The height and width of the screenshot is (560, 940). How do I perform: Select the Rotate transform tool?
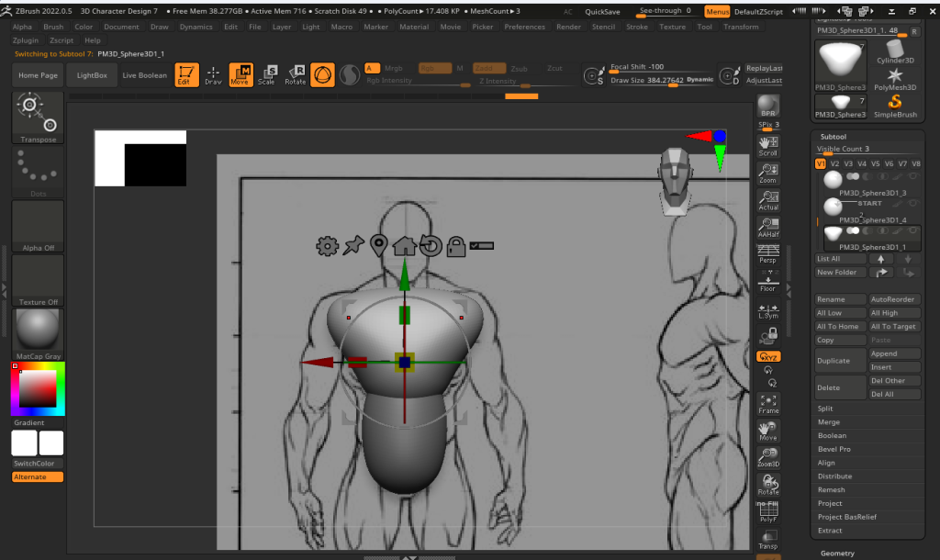[296, 75]
